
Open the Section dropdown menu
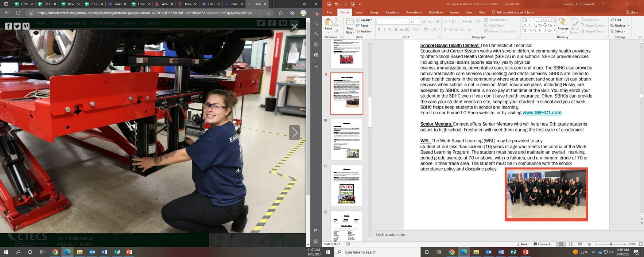(x=365, y=32)
